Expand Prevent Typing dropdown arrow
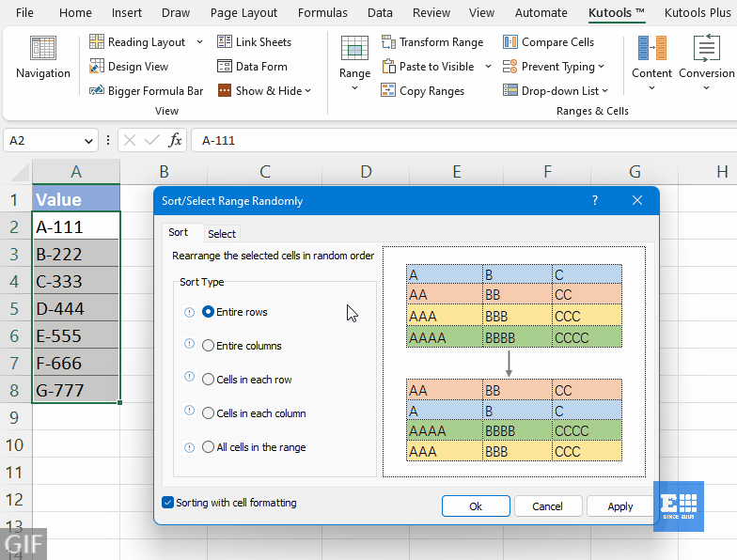 [x=602, y=66]
